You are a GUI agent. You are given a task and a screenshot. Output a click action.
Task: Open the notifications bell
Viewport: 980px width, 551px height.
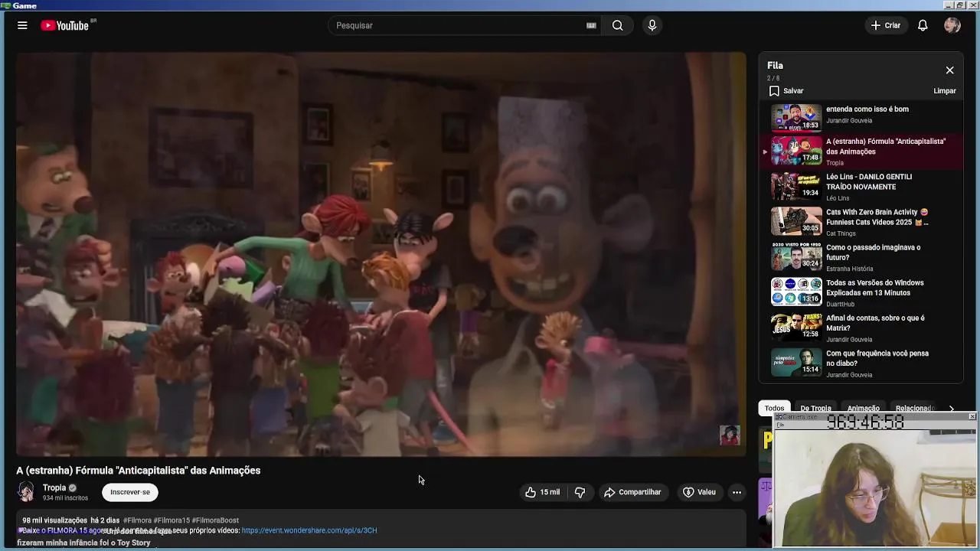923,25
